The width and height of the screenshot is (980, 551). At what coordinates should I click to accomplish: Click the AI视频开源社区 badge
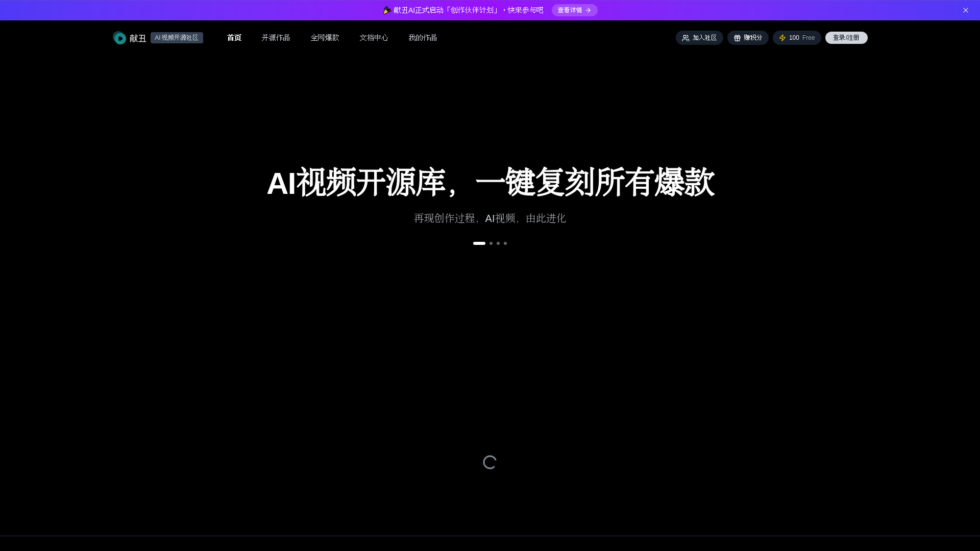(x=177, y=38)
